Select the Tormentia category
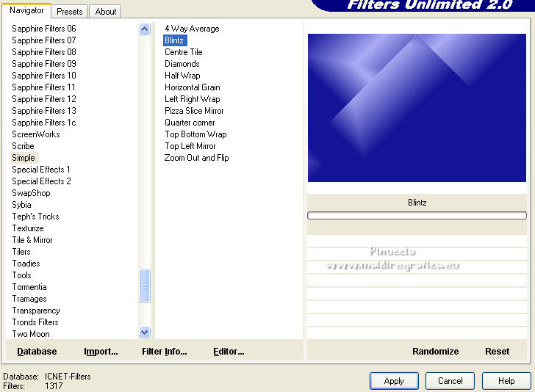Image resolution: width=535 pixels, height=392 pixels. pyautogui.click(x=29, y=287)
